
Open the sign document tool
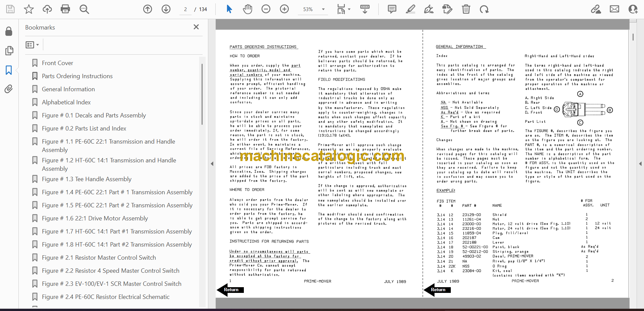[429, 9]
